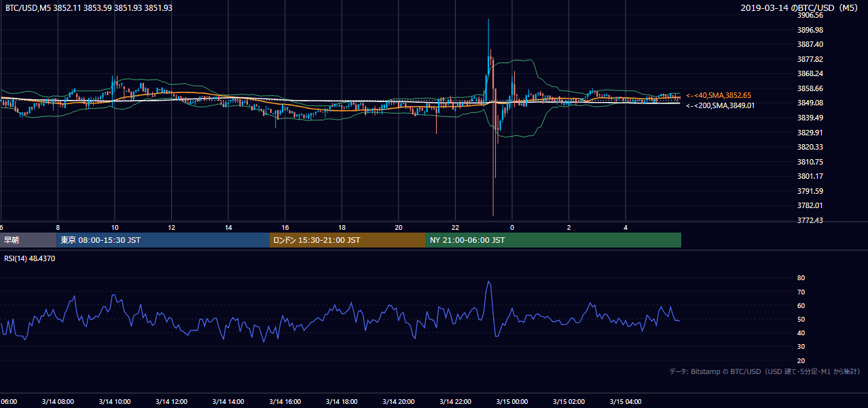868x408 pixels.
Task: Click the 3/14 22:00 date label
Action: [x=456, y=402]
